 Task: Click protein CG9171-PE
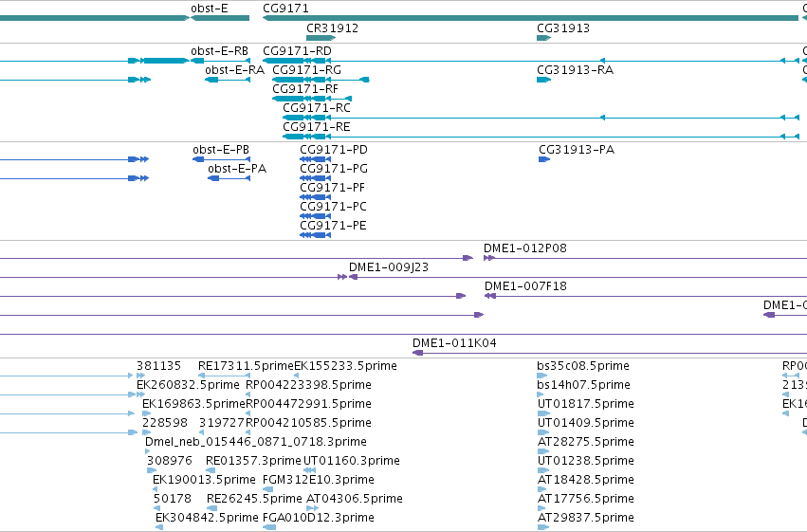(x=333, y=226)
